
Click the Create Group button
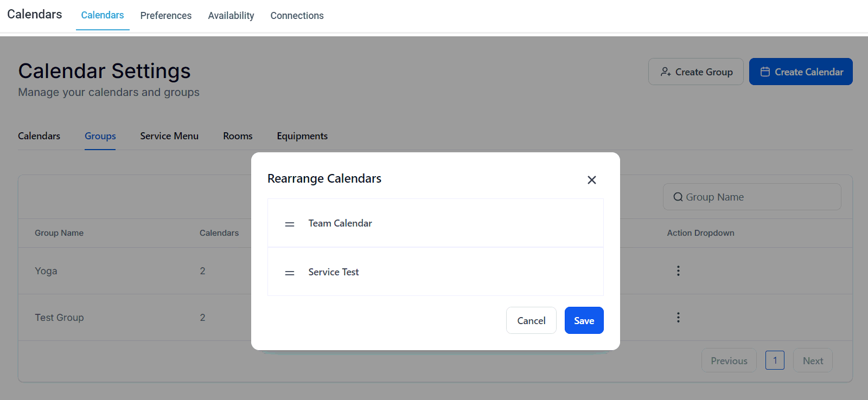tap(695, 72)
